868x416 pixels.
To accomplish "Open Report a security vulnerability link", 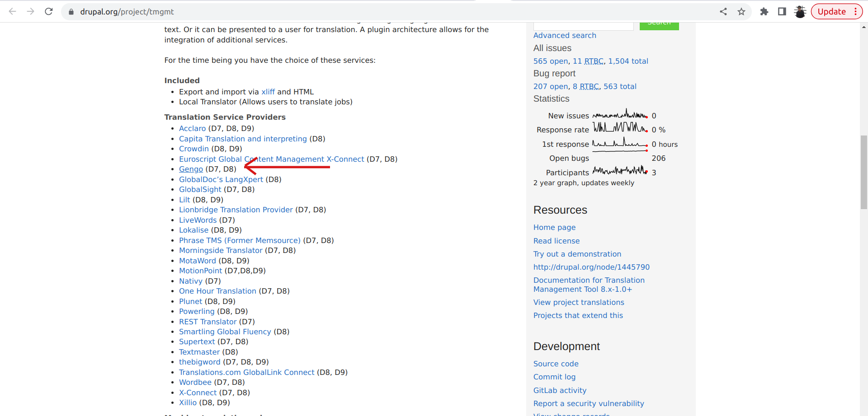I will 589,403.
